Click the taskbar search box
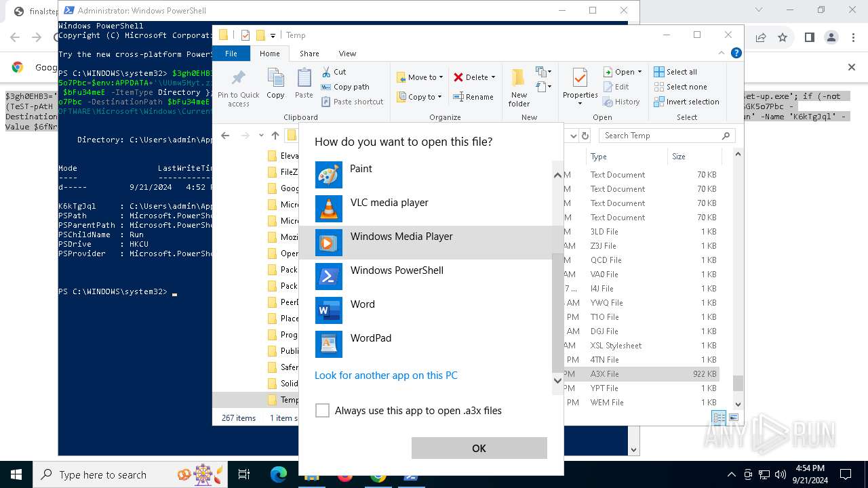This screenshot has width=868, height=488. pos(132,474)
